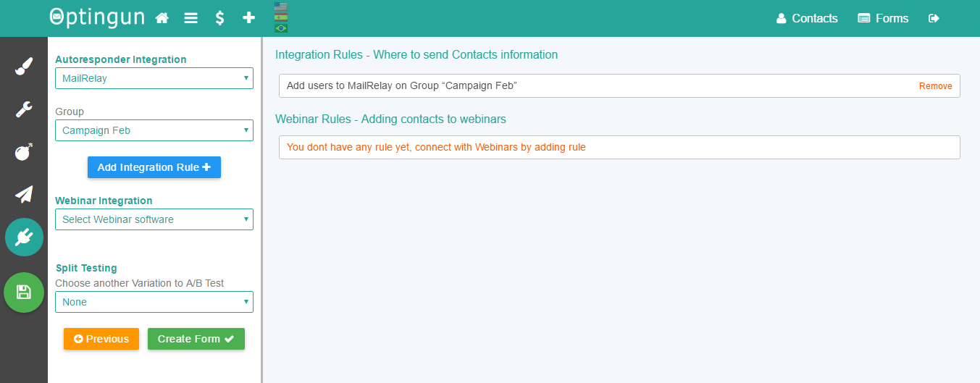Open the Select Webinar software dropdown
This screenshot has height=383, width=980.
click(x=154, y=219)
